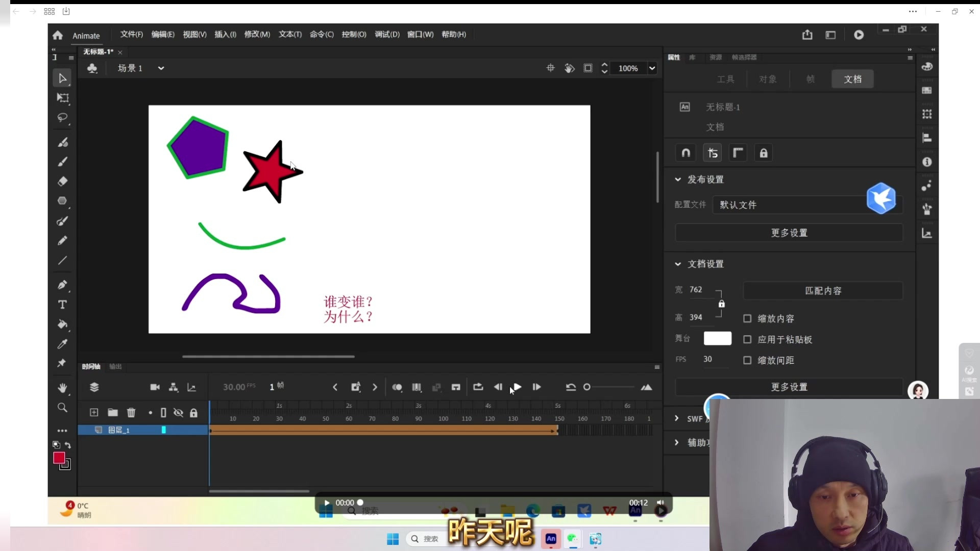Open the Edit Toolbar three-dots menu
980x551 pixels.
[62, 431]
